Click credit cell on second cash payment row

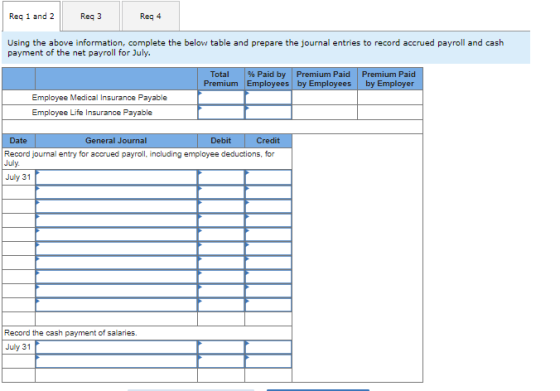pyautogui.click(x=268, y=361)
